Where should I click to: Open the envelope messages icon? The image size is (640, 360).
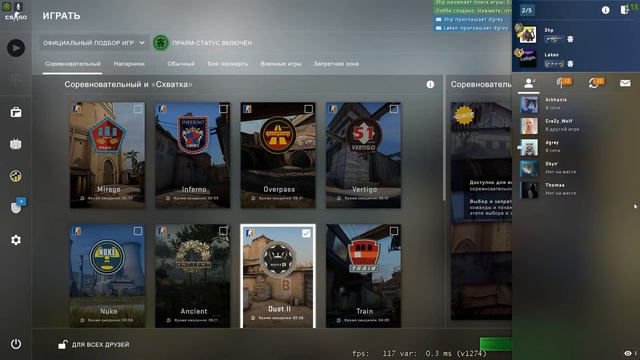pyautogui.click(x=625, y=83)
